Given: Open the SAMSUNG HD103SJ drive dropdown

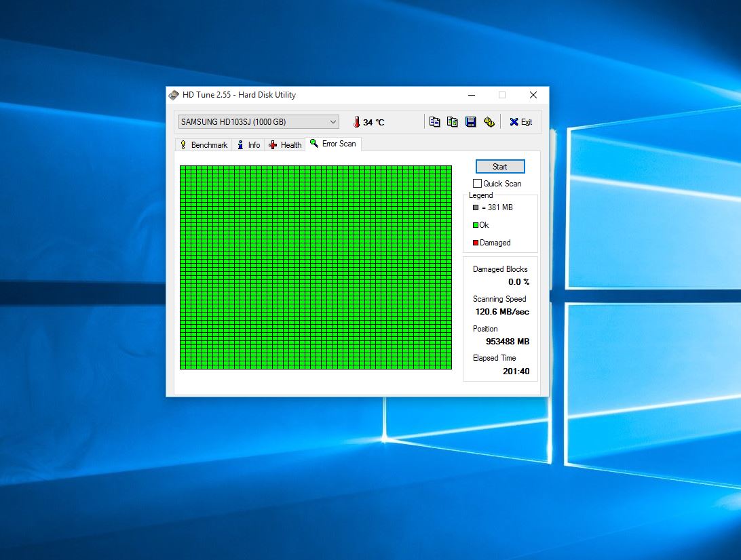Looking at the screenshot, I should [259, 122].
